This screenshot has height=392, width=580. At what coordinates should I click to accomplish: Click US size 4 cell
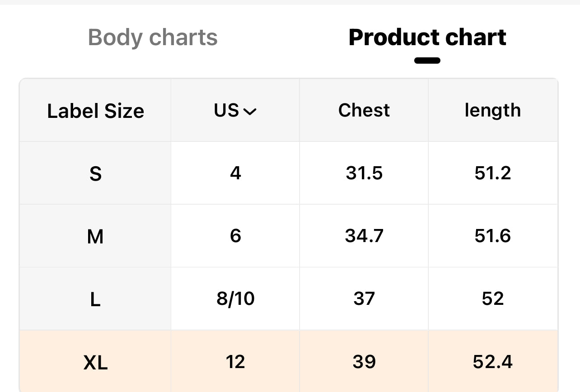[x=235, y=173]
